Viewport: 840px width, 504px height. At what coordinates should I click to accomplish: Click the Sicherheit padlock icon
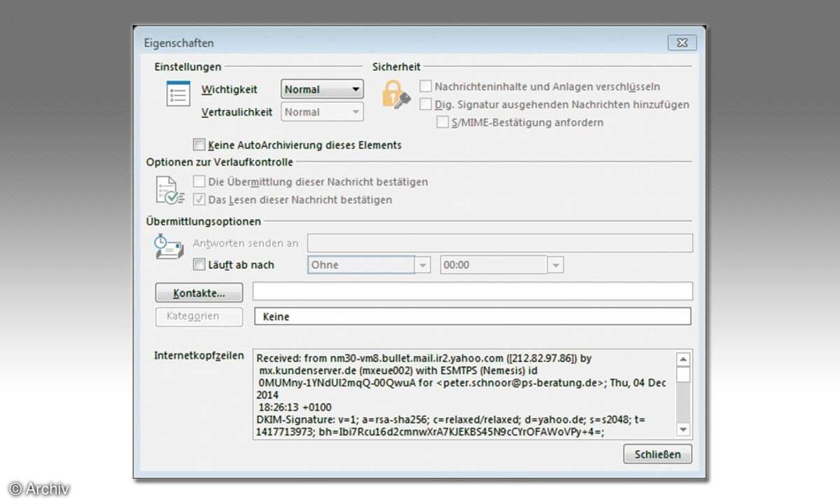point(395,94)
